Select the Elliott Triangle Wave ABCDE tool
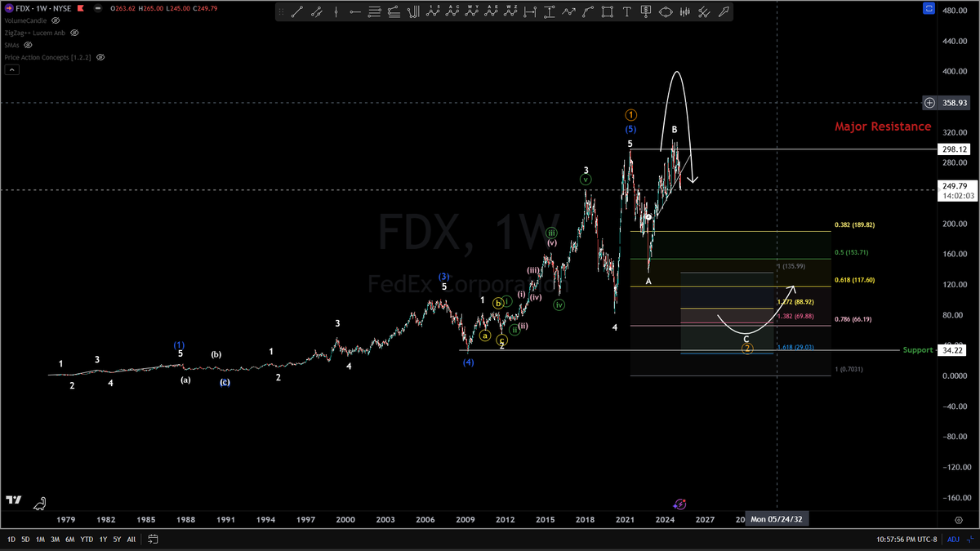The height and width of the screenshot is (551, 980). [x=492, y=11]
